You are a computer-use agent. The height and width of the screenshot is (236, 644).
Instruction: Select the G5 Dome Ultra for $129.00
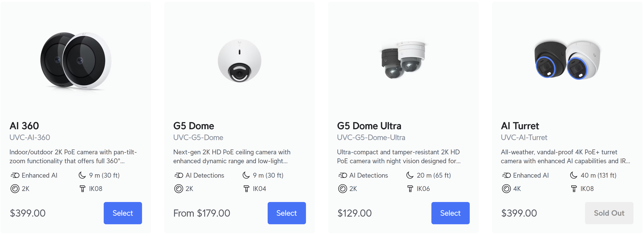point(450,213)
